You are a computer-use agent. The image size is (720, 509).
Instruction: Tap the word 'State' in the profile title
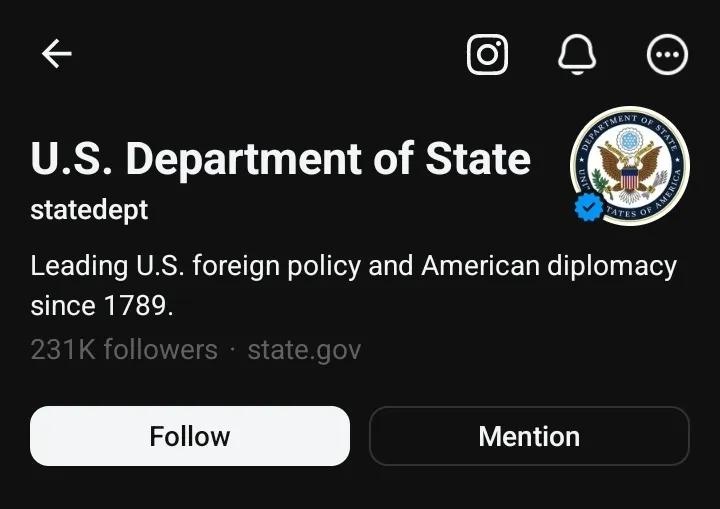[478, 158]
